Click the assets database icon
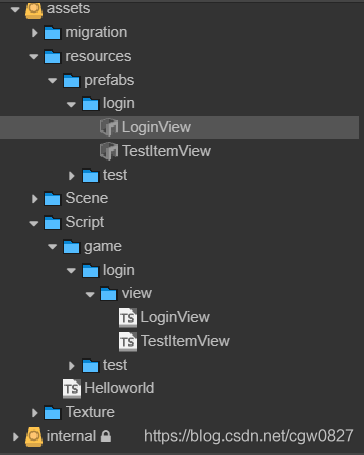 [x=34, y=10]
